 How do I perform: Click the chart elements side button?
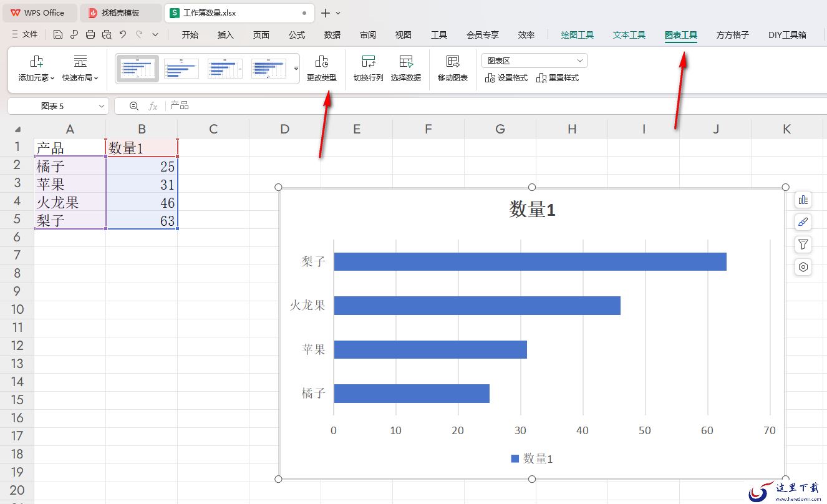tap(803, 200)
